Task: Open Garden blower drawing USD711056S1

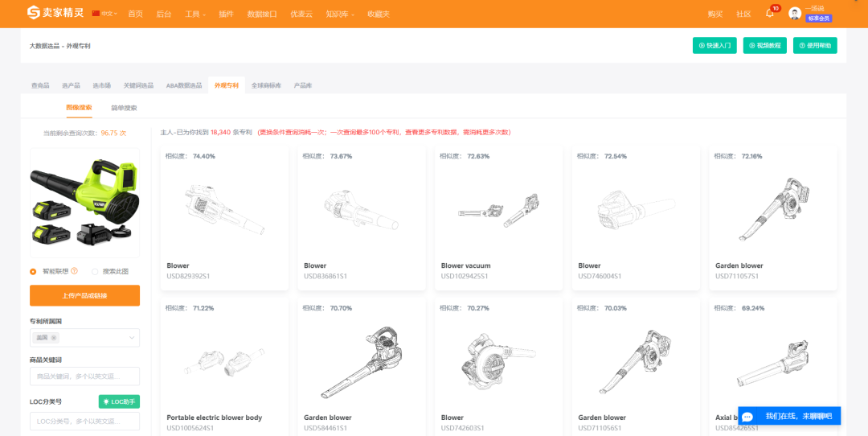Action: [636, 362]
